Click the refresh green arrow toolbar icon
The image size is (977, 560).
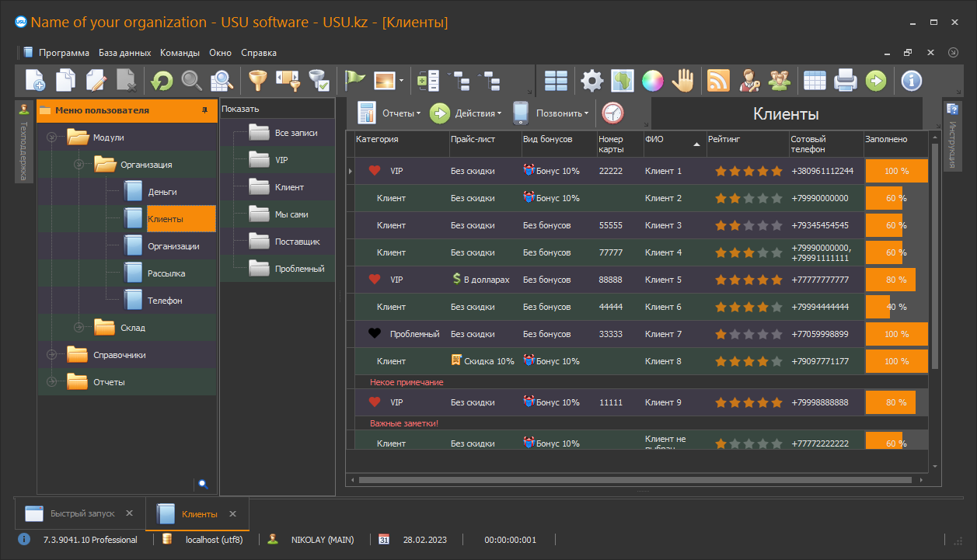(x=162, y=80)
